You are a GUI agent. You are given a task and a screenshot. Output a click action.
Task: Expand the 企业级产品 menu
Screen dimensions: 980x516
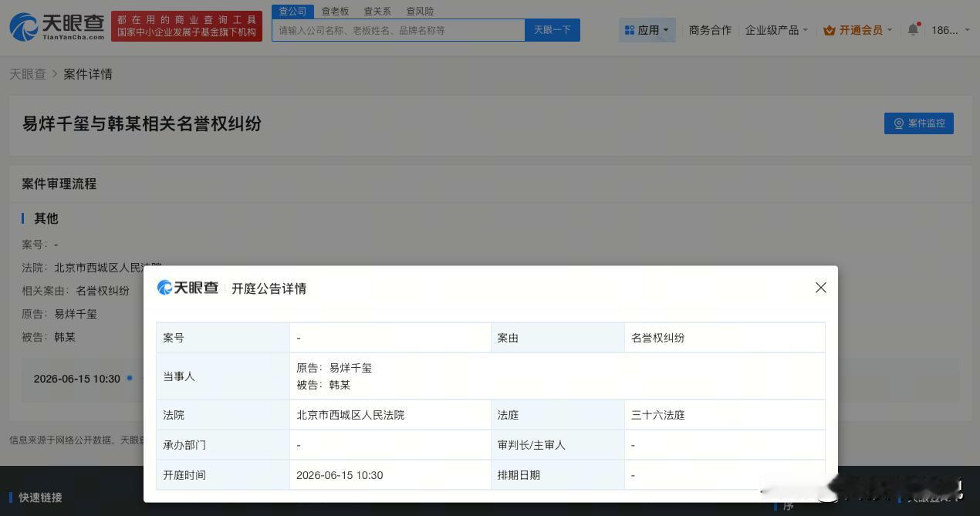coord(776,30)
